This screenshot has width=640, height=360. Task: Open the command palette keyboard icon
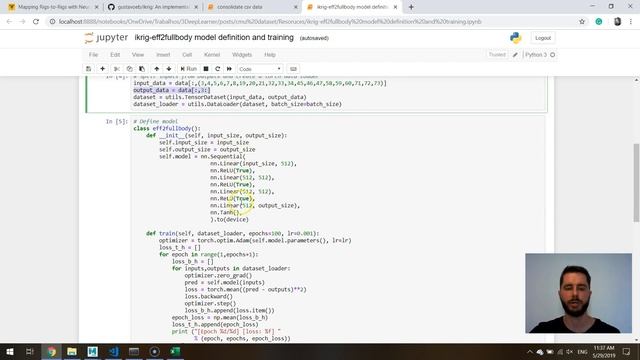(293, 69)
